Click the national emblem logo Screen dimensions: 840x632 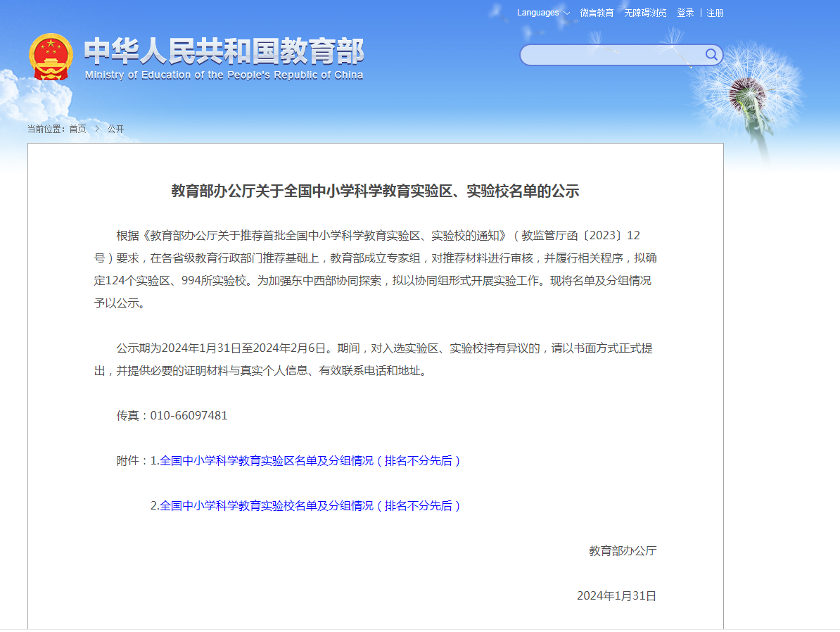point(51,57)
